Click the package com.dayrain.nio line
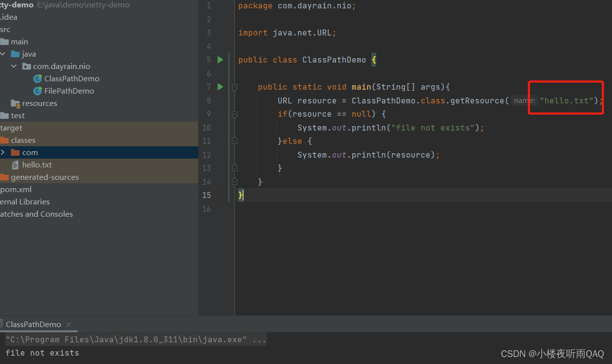This screenshot has width=612, height=364. coord(297,6)
